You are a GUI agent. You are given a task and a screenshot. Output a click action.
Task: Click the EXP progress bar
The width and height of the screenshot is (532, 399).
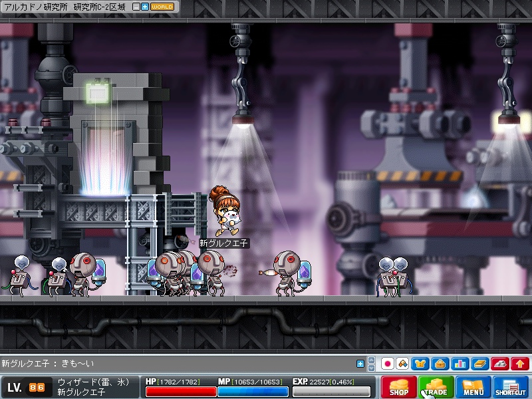[x=331, y=392]
